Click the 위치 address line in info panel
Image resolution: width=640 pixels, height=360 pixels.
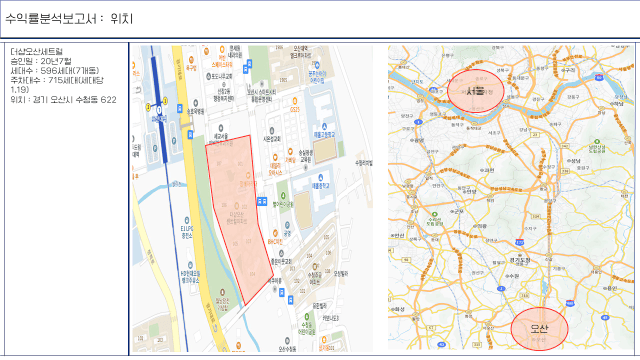tap(63, 100)
